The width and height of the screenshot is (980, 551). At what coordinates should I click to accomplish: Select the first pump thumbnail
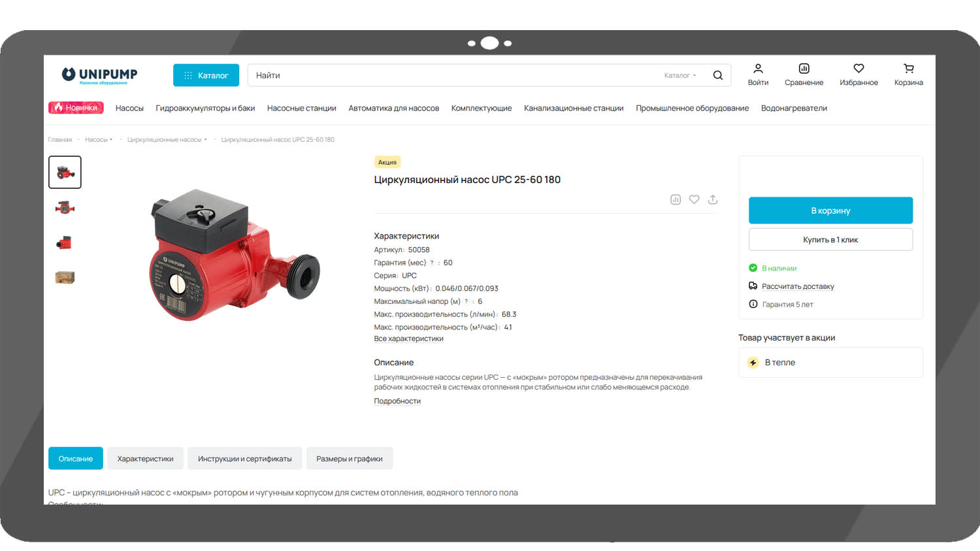(65, 172)
